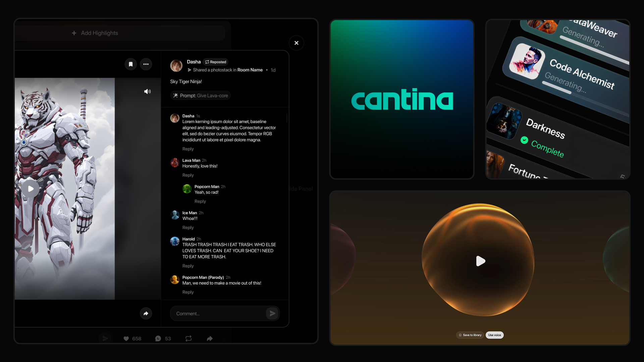Click the send icon in the bottom bar
644x362 pixels.
(x=105, y=339)
